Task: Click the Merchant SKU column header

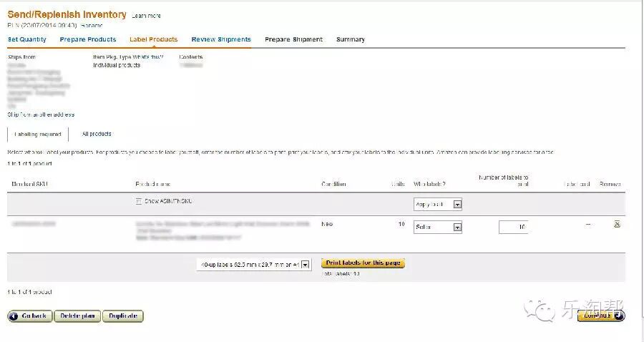Action: 29,184
